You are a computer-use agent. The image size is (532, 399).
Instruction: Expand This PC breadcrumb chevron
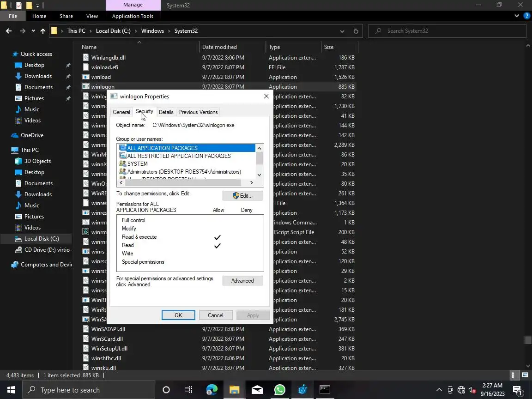(x=91, y=31)
